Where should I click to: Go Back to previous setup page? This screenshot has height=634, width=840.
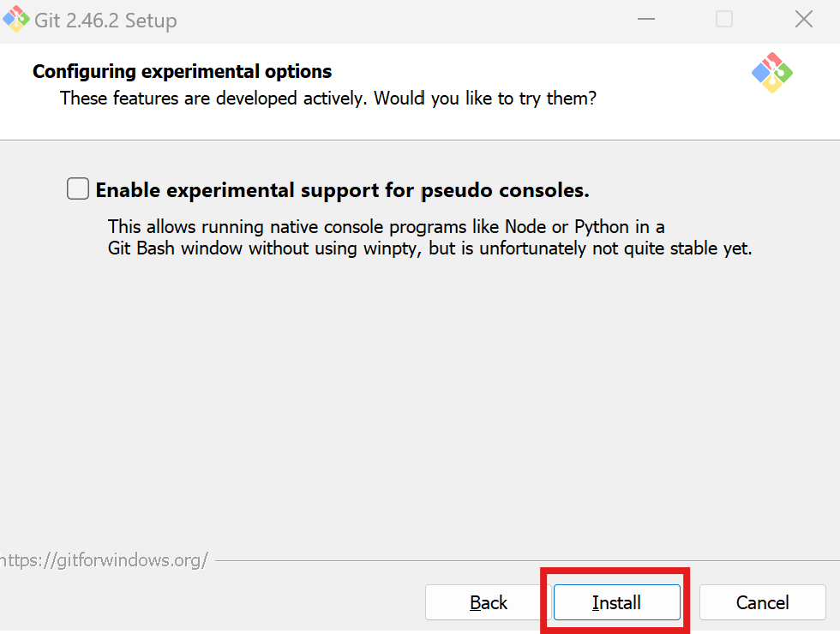(489, 602)
